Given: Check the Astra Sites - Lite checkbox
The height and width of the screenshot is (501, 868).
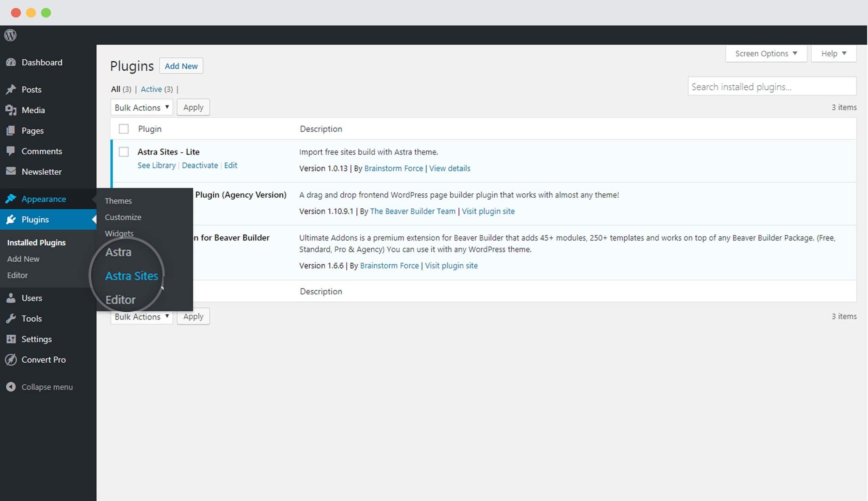Looking at the screenshot, I should point(124,152).
